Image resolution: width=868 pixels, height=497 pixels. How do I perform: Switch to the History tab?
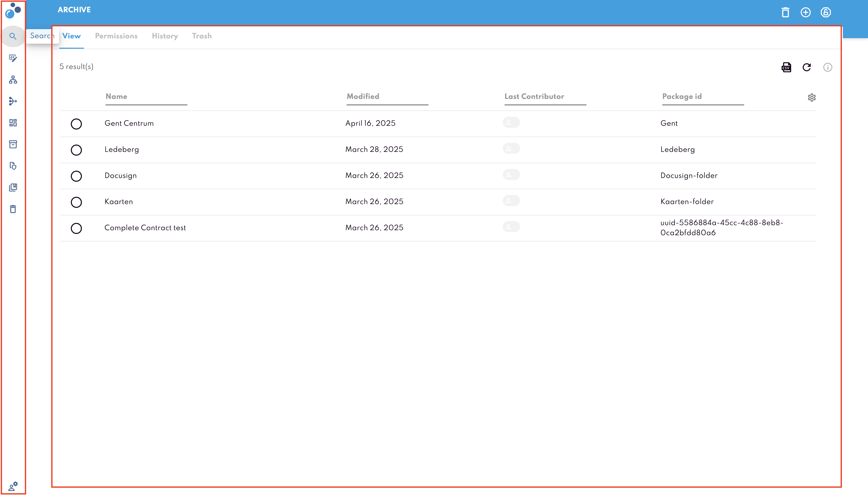click(165, 36)
